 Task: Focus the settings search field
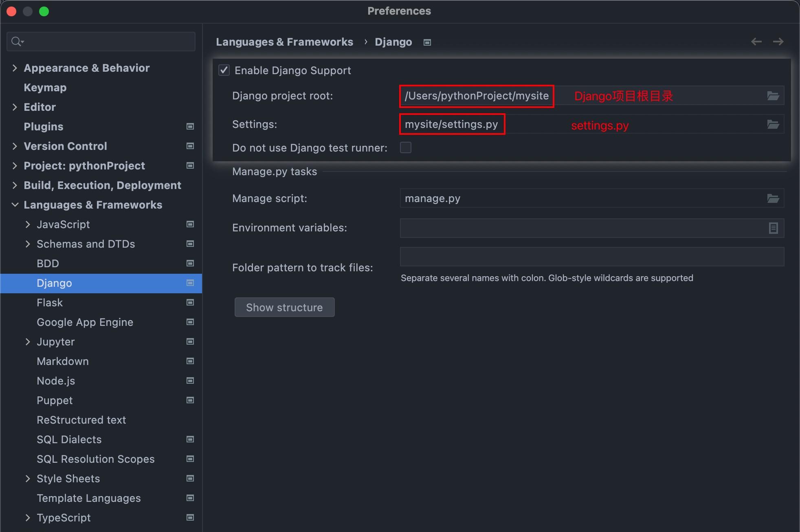(x=101, y=42)
